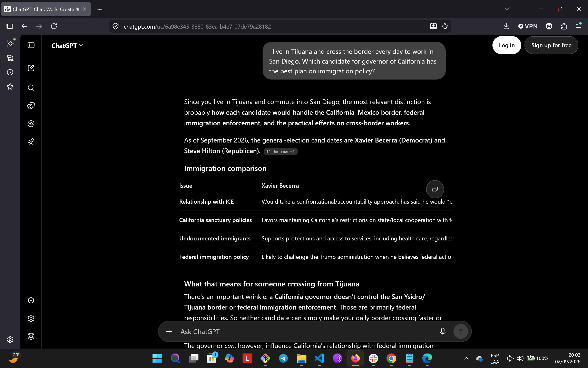Open the Windows Start menu
Viewport: 588px width, 368px height.
(157, 358)
